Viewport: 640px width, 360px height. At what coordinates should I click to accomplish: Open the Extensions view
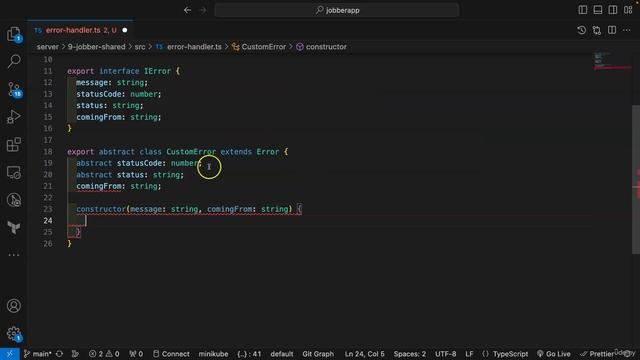tap(14, 144)
